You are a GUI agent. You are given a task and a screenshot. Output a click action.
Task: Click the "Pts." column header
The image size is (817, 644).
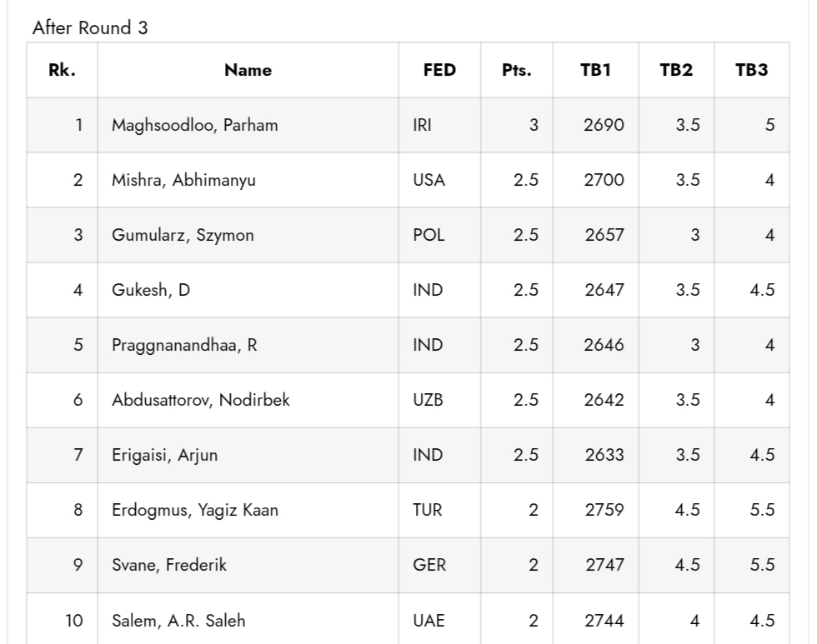coord(516,71)
